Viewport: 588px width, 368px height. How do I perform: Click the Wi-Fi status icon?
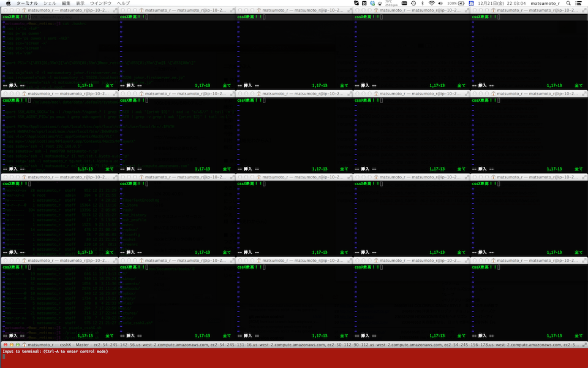point(431,4)
